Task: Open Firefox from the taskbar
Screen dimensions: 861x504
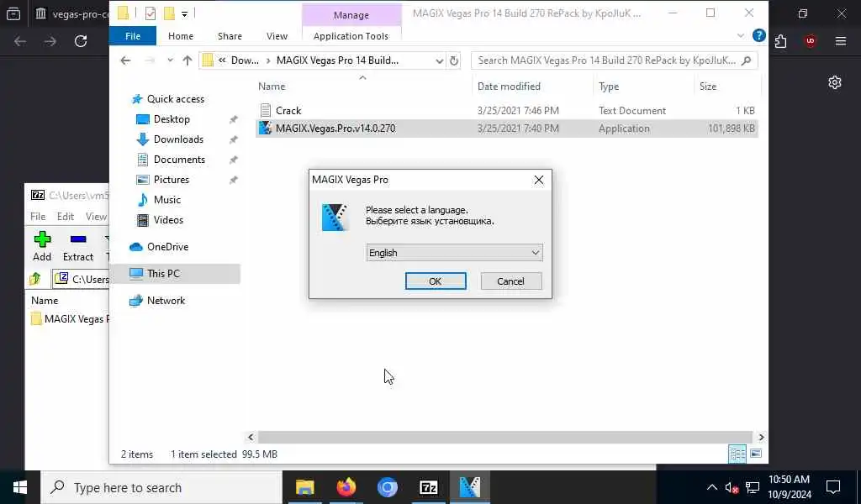Action: [346, 487]
